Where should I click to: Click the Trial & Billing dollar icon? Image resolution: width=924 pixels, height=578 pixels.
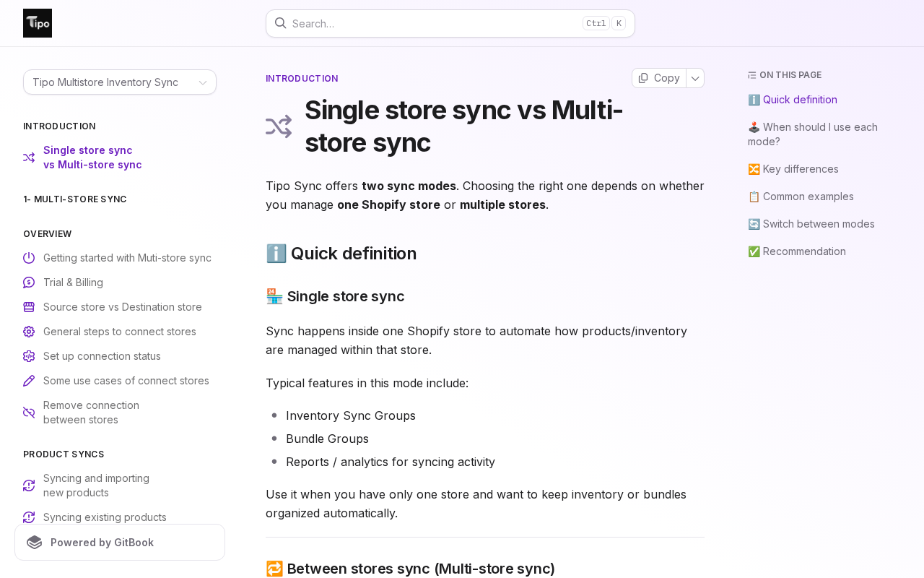coord(29,282)
